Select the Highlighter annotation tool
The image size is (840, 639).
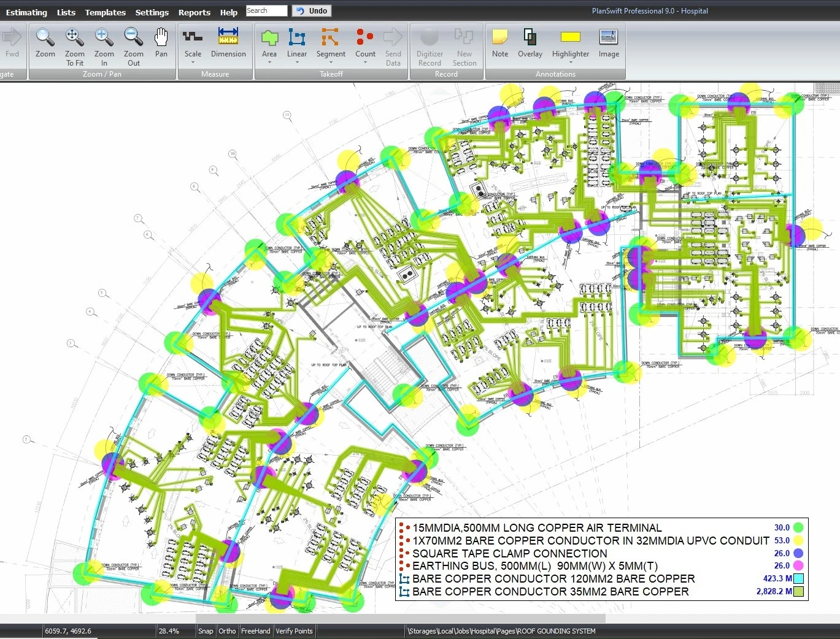coord(571,44)
